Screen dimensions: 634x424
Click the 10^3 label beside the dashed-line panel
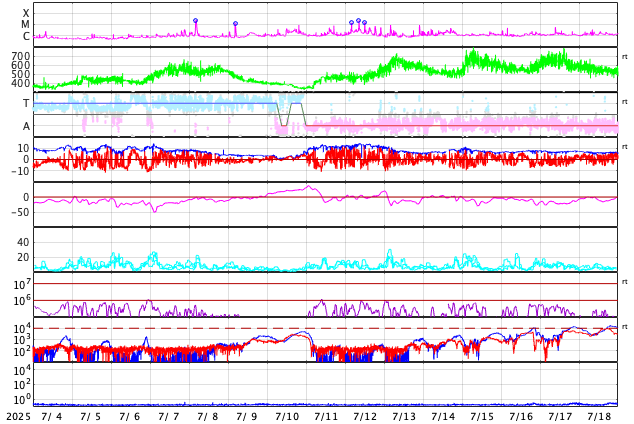coord(22,340)
